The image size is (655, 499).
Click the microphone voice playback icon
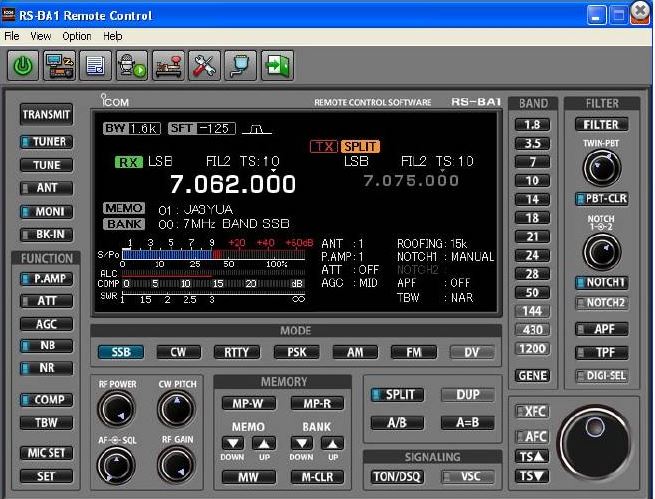tap(131, 65)
